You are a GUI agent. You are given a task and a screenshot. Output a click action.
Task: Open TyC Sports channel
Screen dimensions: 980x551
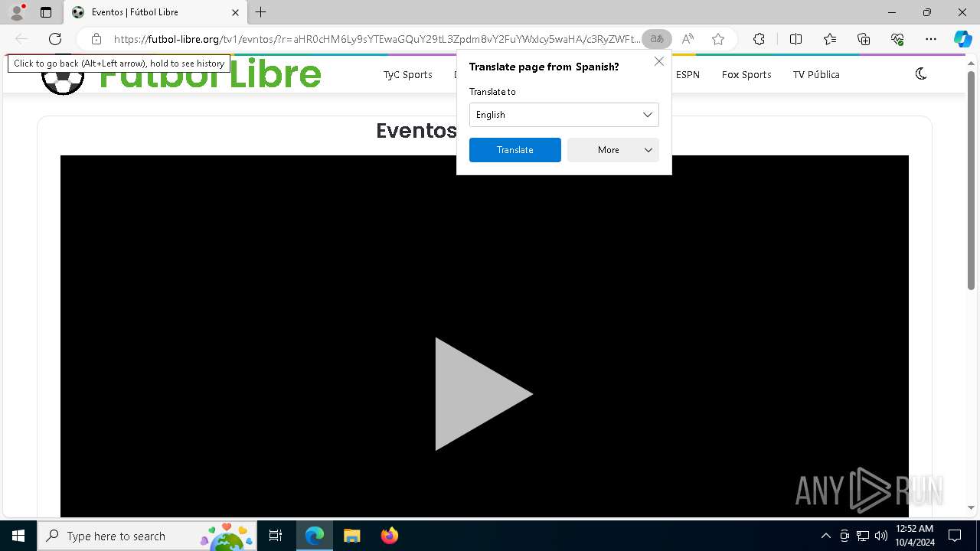pyautogui.click(x=408, y=74)
